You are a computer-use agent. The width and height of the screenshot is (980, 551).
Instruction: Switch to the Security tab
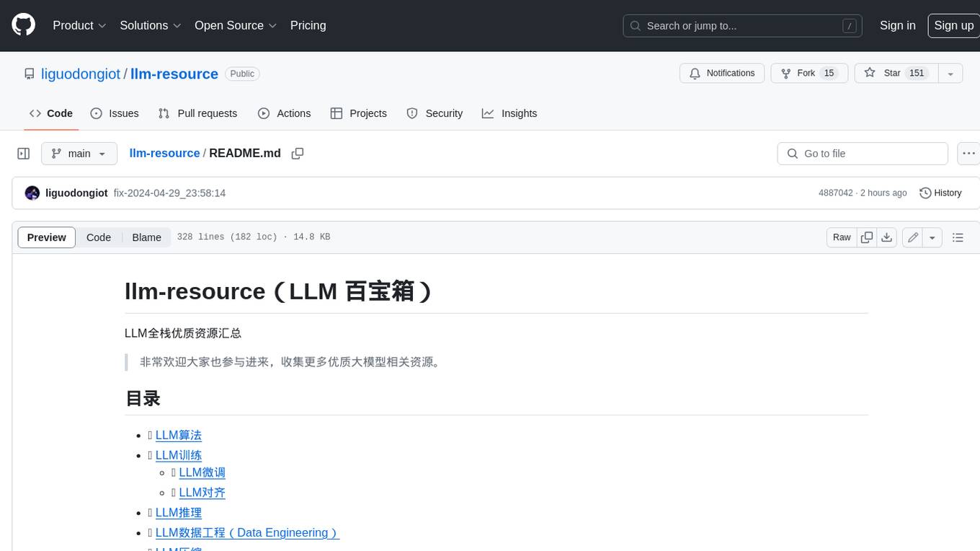pyautogui.click(x=435, y=113)
